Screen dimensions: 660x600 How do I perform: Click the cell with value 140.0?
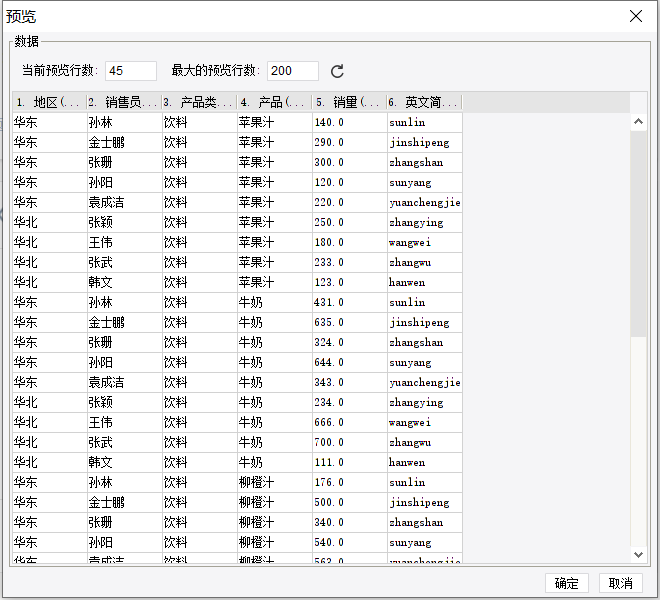click(x=349, y=123)
